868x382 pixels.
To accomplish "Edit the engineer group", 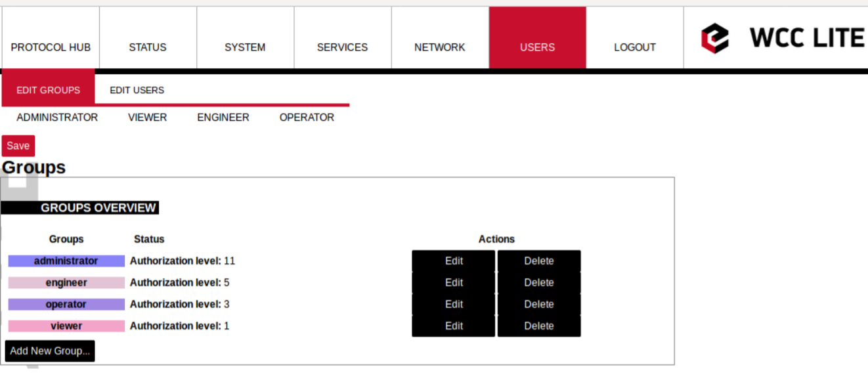I will [x=454, y=282].
